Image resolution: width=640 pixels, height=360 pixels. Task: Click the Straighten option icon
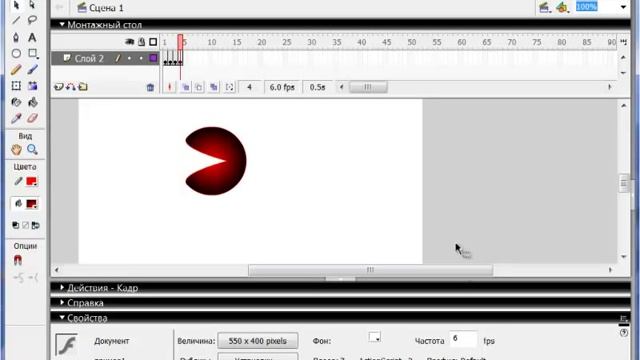33,278
